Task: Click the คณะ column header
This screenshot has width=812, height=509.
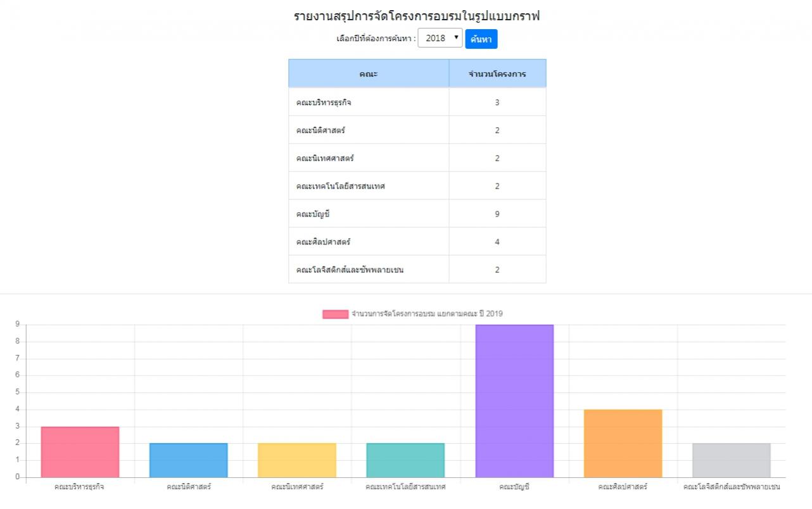Action: 369,73
